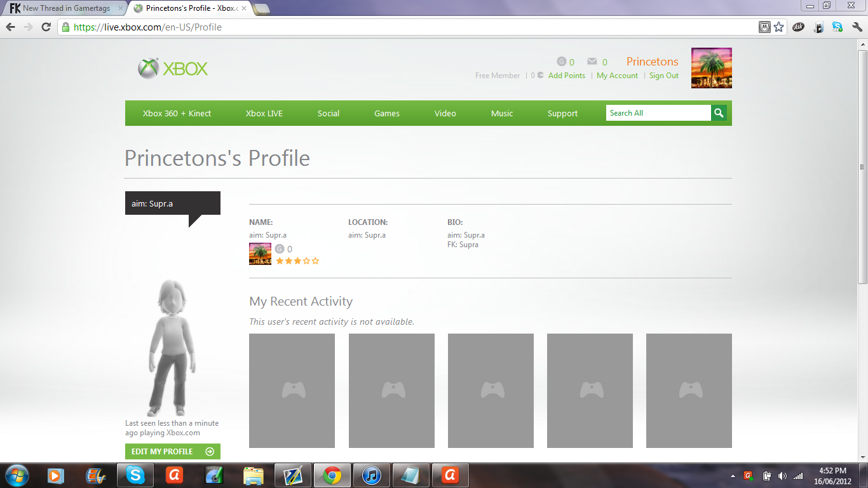Image resolution: width=868 pixels, height=488 pixels.
Task: Click the "My Recent Activity" heading
Action: point(301,302)
